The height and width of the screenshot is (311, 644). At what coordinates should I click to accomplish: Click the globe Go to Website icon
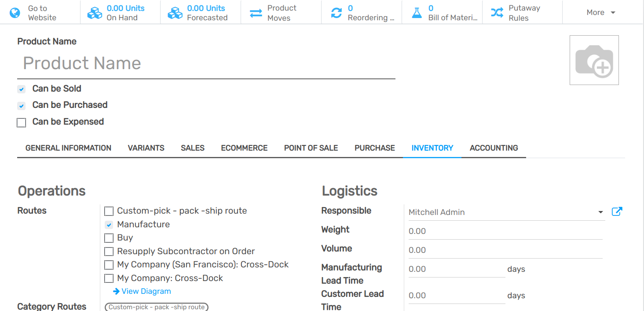(x=15, y=13)
